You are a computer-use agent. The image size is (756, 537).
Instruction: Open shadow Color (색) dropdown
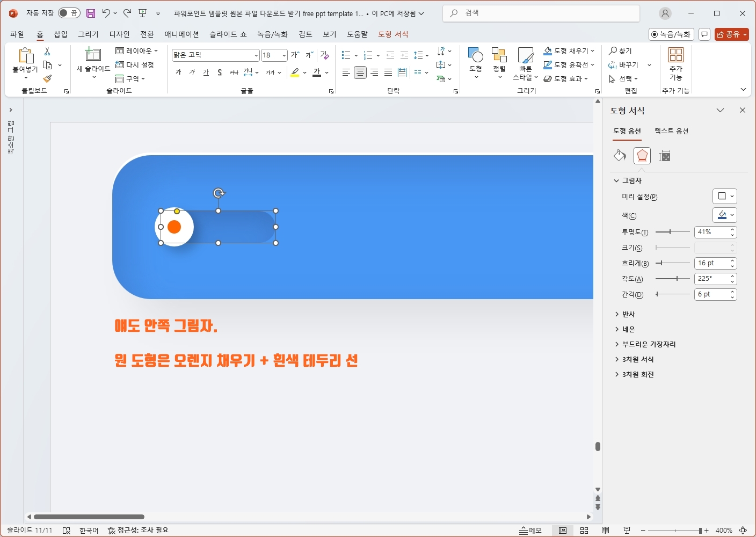point(725,215)
